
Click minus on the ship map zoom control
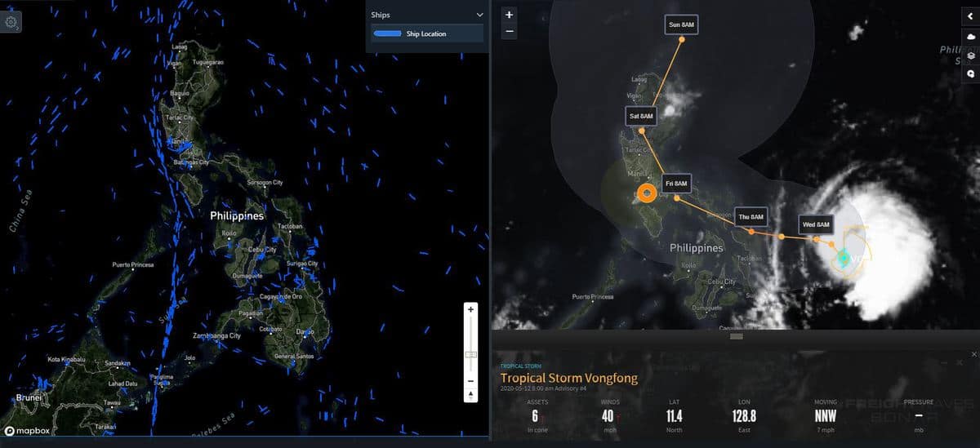[x=470, y=381]
